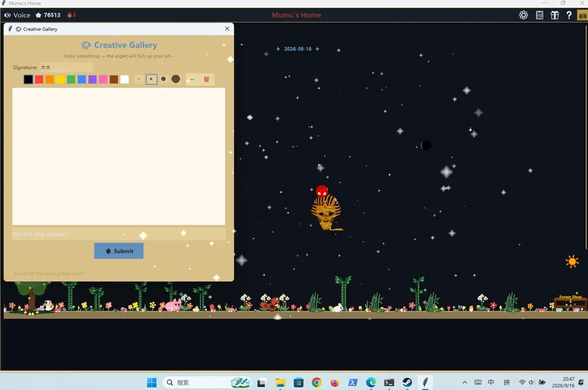Click the calico cat under the tree

point(48,305)
